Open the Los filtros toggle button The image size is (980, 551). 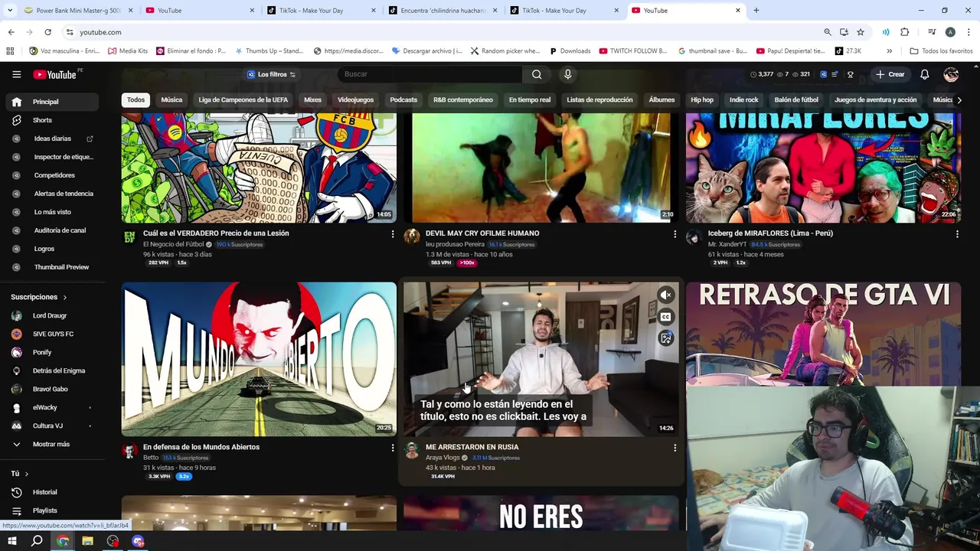pos(271,74)
